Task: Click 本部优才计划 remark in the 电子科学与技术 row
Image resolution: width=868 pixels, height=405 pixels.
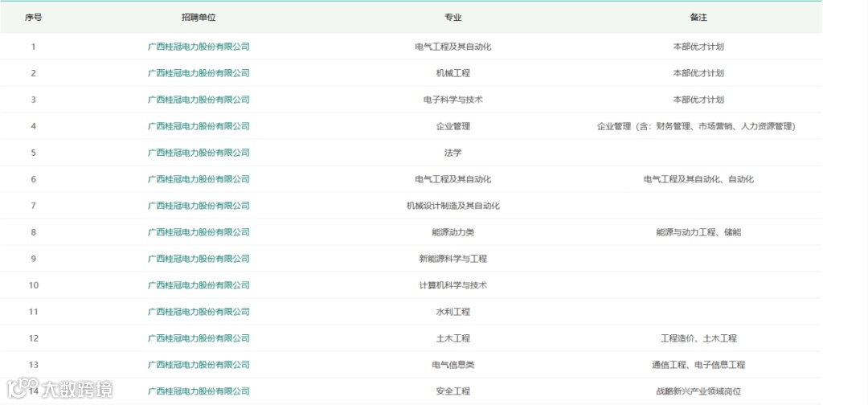Action: point(698,100)
